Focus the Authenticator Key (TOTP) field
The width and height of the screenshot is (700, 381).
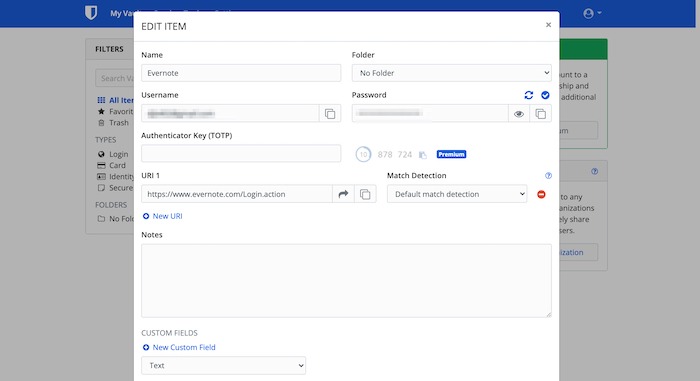[241, 153]
